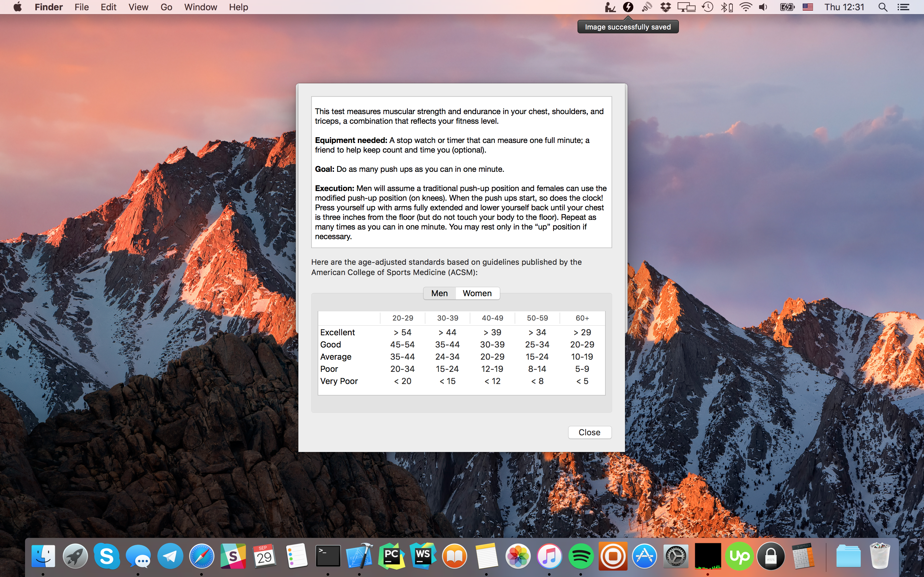Screen dimensions: 924x577
Task: Switch to the Women tab
Action: tap(477, 293)
